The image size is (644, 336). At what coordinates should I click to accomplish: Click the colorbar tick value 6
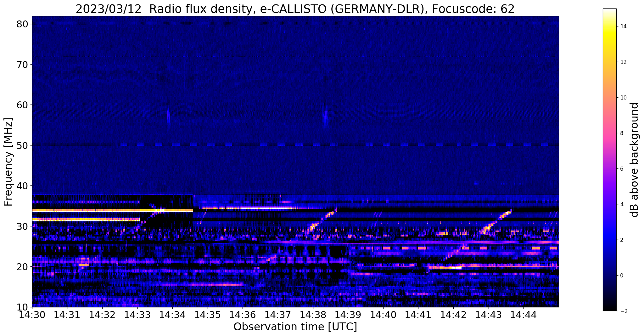pyautogui.click(x=621, y=169)
